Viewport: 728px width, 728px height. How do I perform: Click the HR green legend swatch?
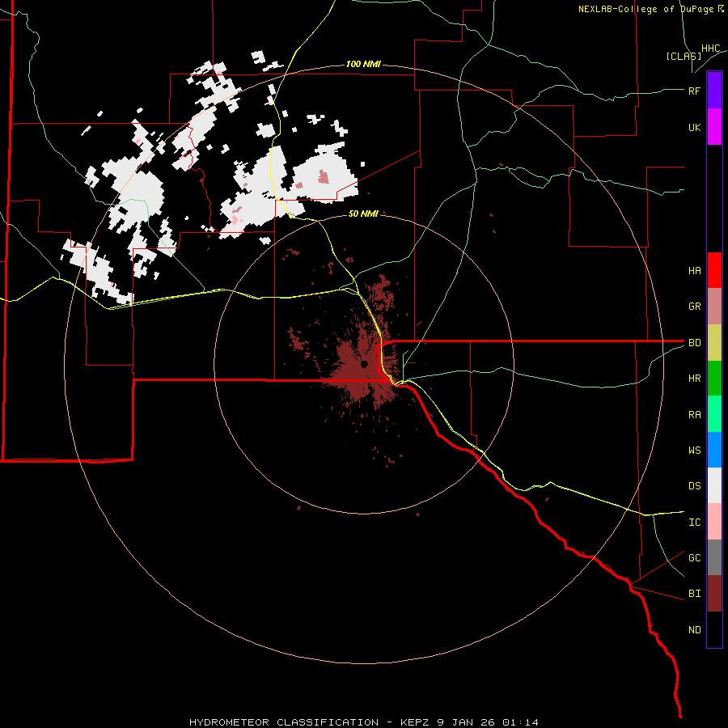(714, 379)
